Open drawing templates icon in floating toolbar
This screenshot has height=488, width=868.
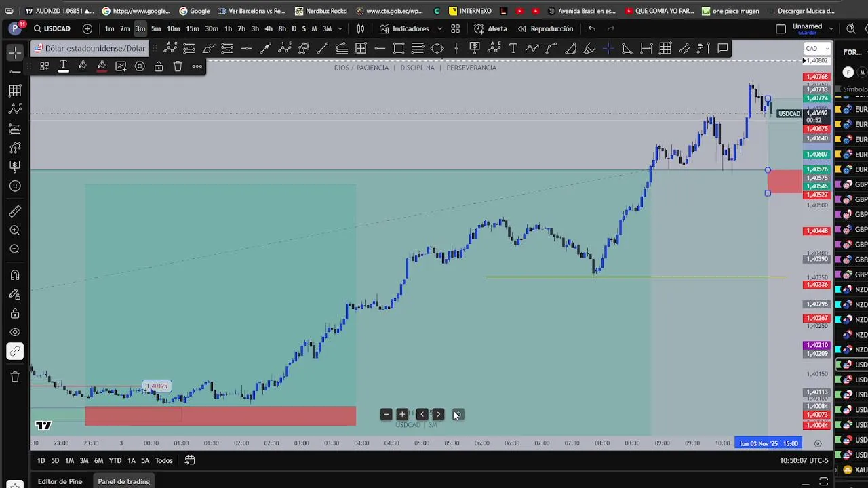pyautogui.click(x=44, y=66)
